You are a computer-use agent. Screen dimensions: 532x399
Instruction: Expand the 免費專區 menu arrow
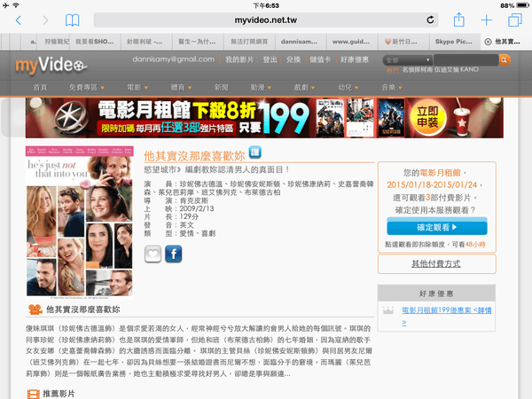[102, 88]
